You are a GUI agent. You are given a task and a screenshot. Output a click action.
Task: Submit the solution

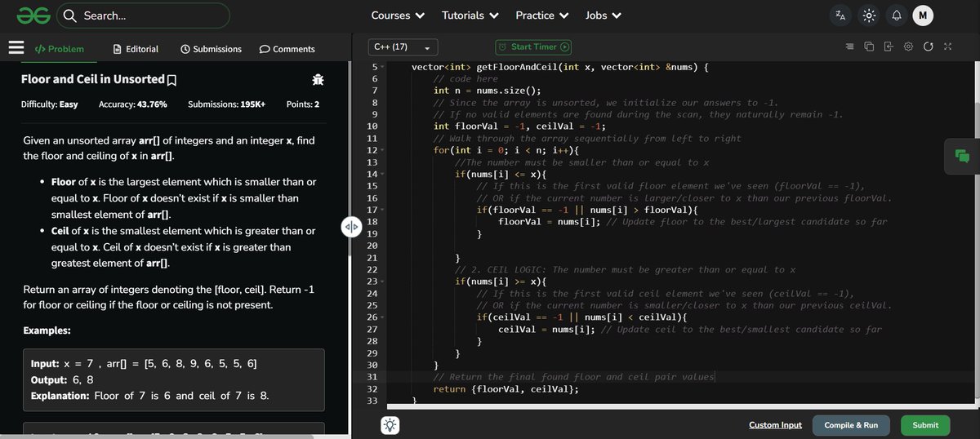(x=925, y=425)
